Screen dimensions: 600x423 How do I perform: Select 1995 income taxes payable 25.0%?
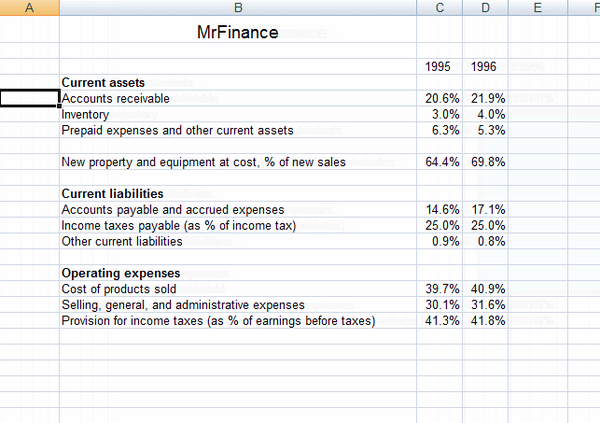(442, 225)
